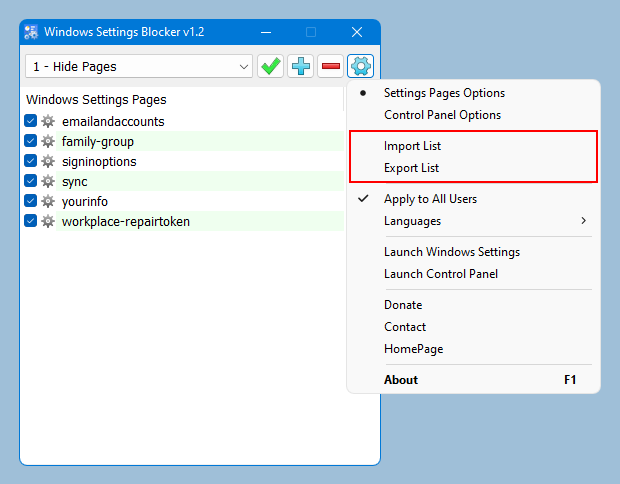This screenshot has width=620, height=484.
Task: Click the gear icon beside signinoptions
Action: pos(48,161)
